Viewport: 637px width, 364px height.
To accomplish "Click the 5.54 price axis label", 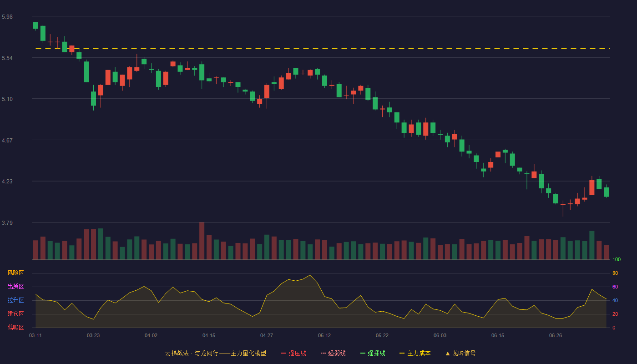I will [x=7, y=58].
